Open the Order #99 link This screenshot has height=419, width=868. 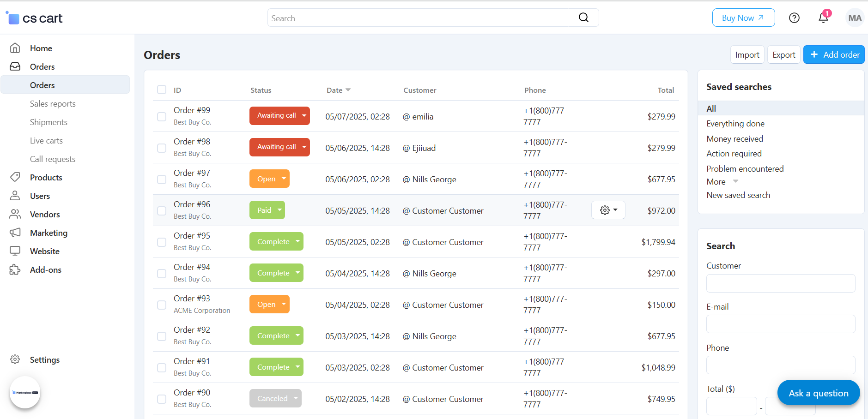click(x=192, y=110)
